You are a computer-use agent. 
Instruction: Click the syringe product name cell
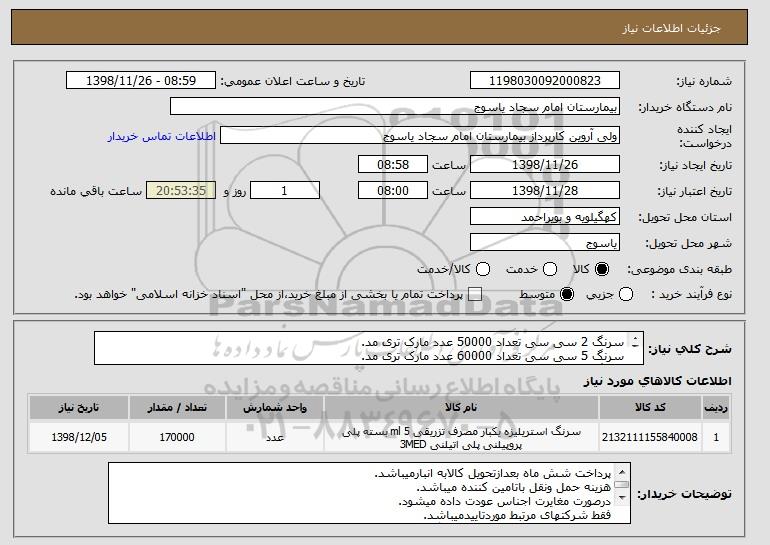pyautogui.click(x=461, y=437)
